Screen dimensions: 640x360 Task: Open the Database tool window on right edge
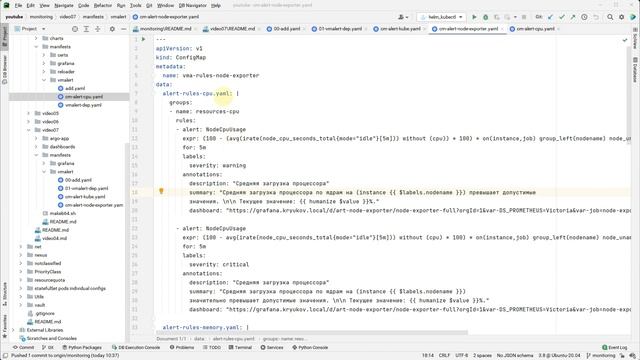point(635,69)
